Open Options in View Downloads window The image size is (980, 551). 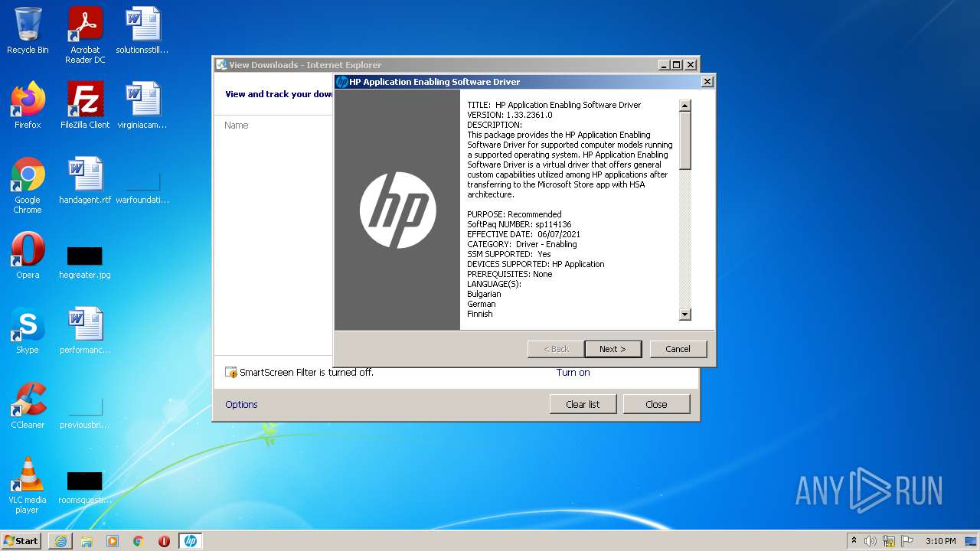(x=241, y=405)
